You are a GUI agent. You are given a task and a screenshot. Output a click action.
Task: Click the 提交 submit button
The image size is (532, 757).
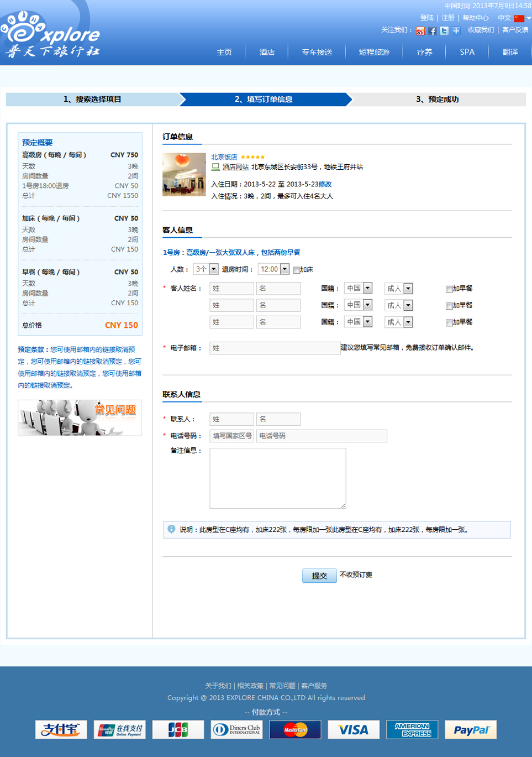(319, 576)
